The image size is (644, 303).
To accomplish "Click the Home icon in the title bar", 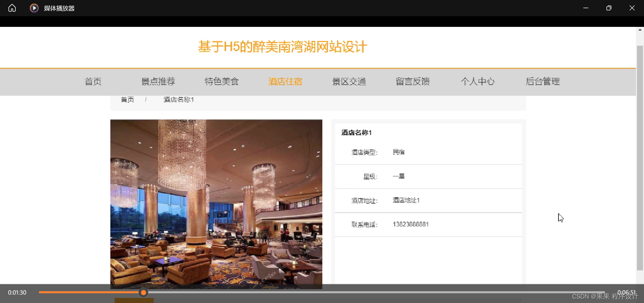I will 12,8.
